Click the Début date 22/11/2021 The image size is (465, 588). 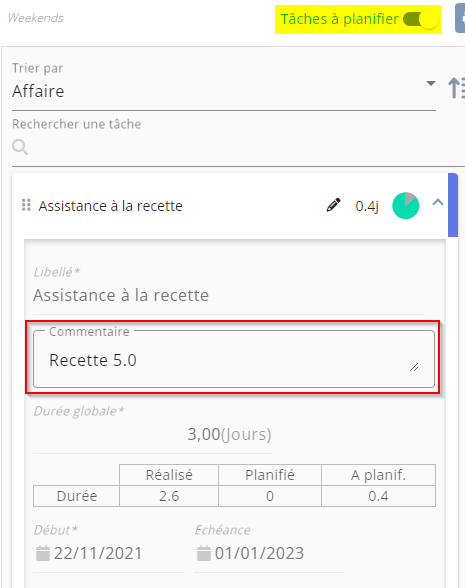click(x=98, y=553)
